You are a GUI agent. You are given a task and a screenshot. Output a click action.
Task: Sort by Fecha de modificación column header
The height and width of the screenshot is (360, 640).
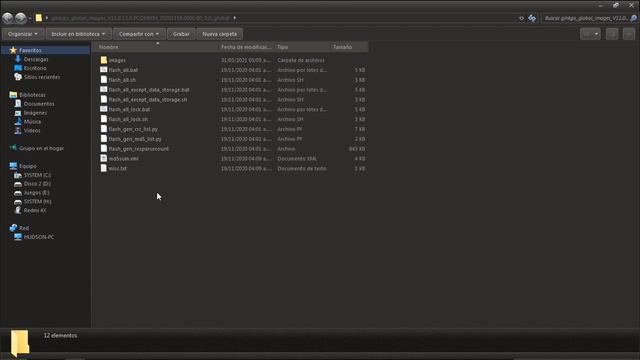pos(247,47)
